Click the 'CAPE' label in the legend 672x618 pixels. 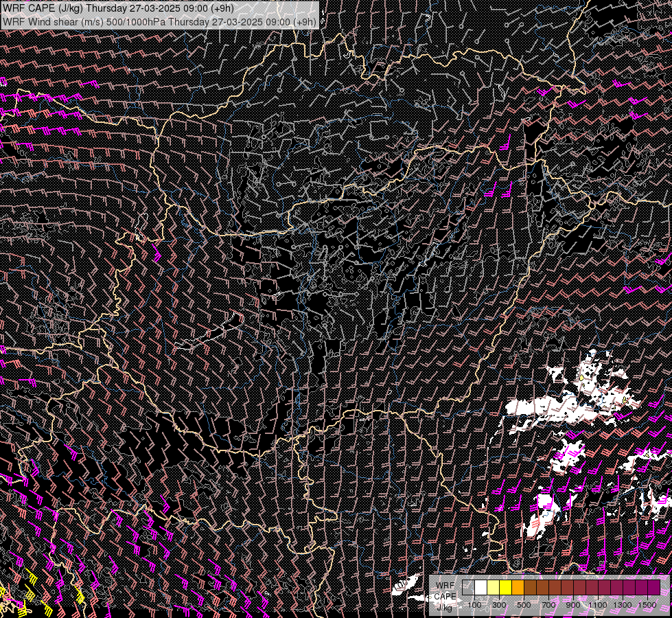445,597
